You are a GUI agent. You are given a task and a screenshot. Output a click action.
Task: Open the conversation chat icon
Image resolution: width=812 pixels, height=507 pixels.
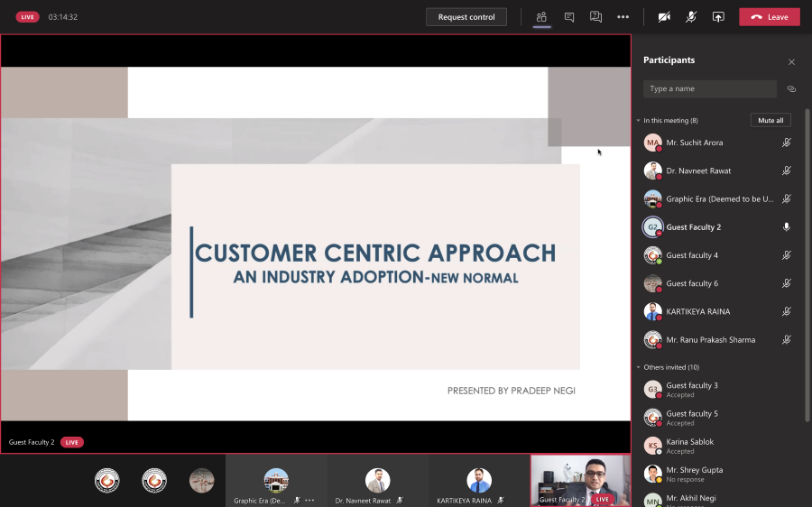[x=568, y=17]
